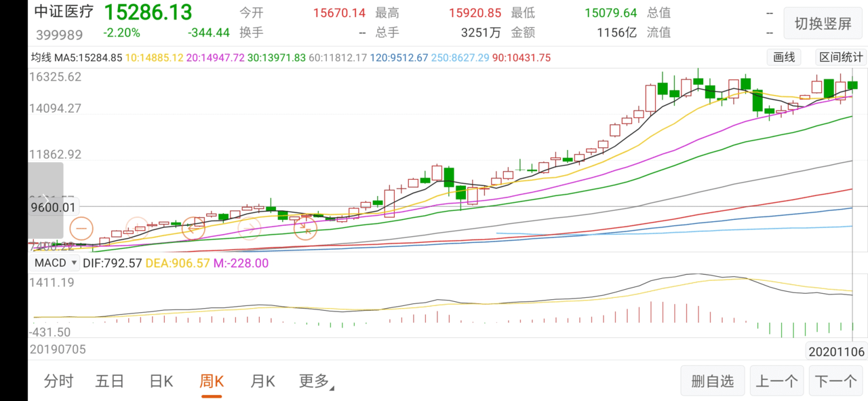This screenshot has height=401, width=868.
Task: Tap the magenta 20:14947.72 MA value
Action: pos(215,58)
